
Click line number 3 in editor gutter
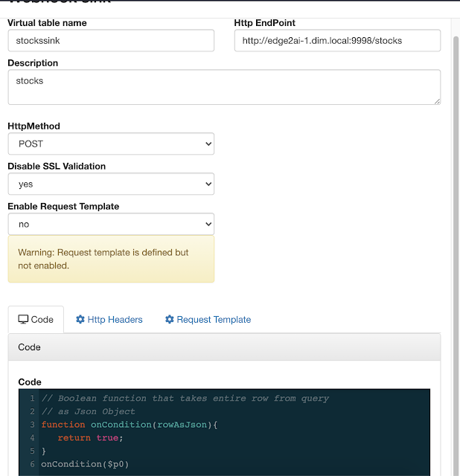click(x=32, y=425)
